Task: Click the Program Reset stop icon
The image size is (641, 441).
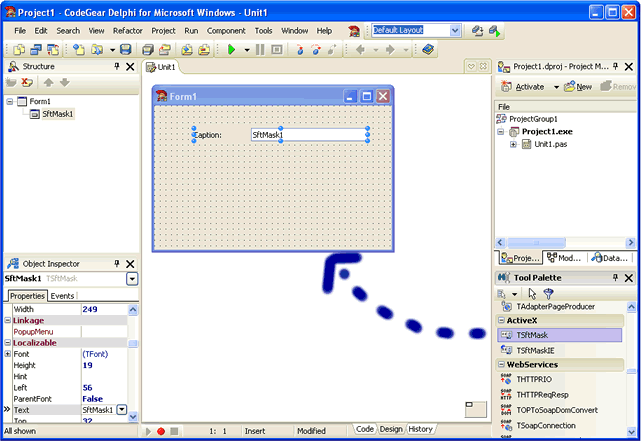Action: coord(277,50)
